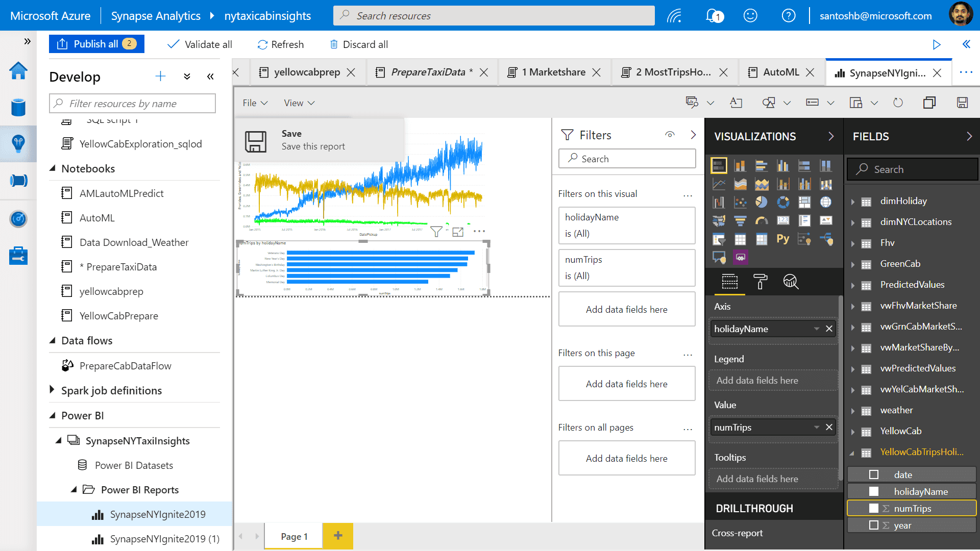
Task: Check the date field checkbox
Action: [874, 475]
